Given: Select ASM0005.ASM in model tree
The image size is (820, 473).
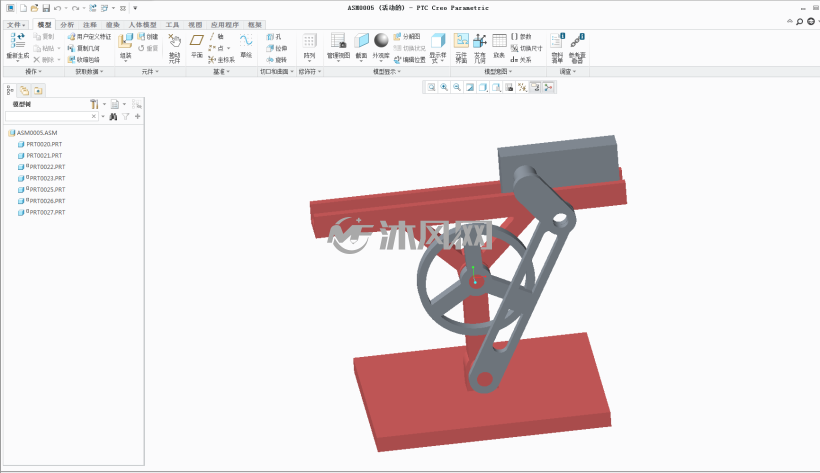Looking at the screenshot, I should (32, 133).
